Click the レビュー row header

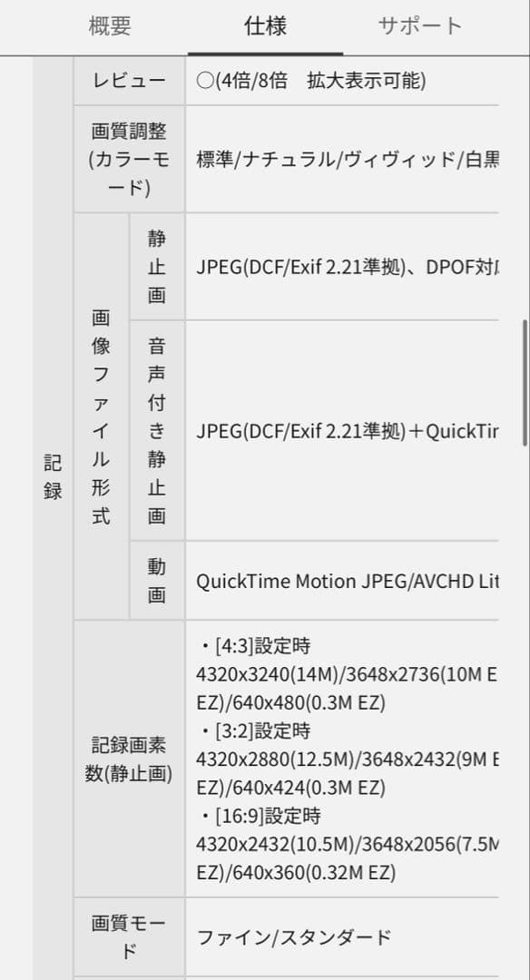click(x=130, y=81)
